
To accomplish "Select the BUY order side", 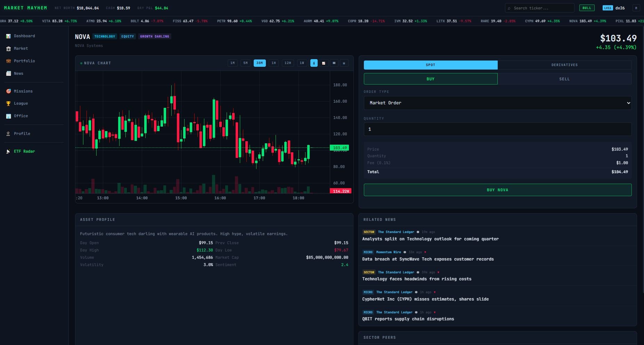I will click(431, 79).
